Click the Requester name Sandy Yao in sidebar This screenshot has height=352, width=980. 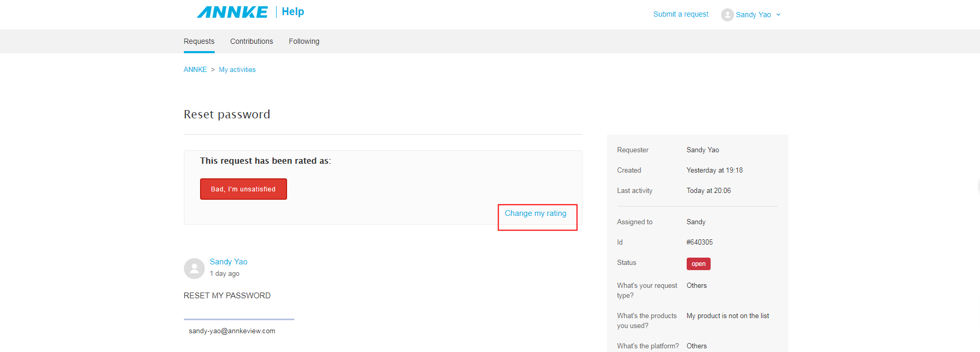(703, 150)
